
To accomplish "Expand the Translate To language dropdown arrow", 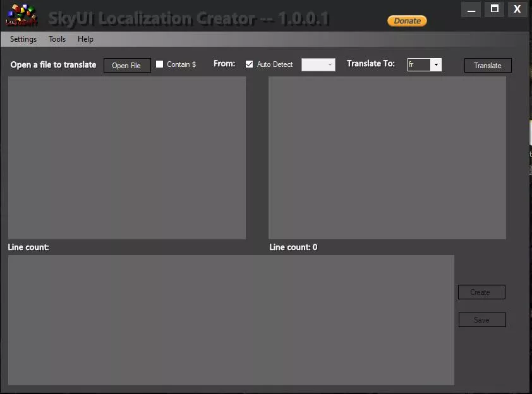I will (436, 64).
